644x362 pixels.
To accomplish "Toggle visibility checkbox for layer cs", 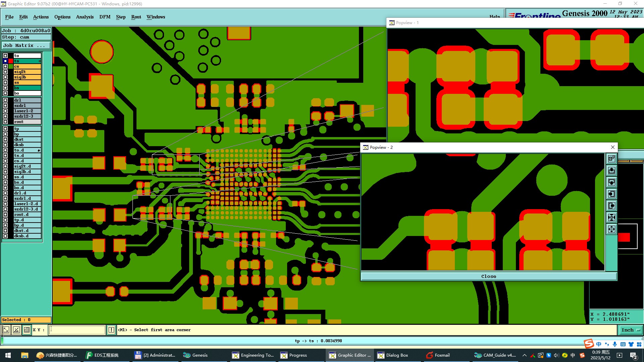I will pos(5,66).
